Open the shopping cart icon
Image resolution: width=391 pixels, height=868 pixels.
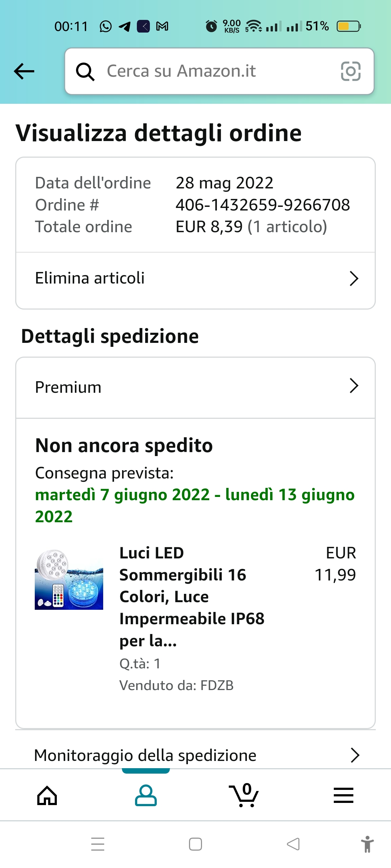tap(244, 795)
